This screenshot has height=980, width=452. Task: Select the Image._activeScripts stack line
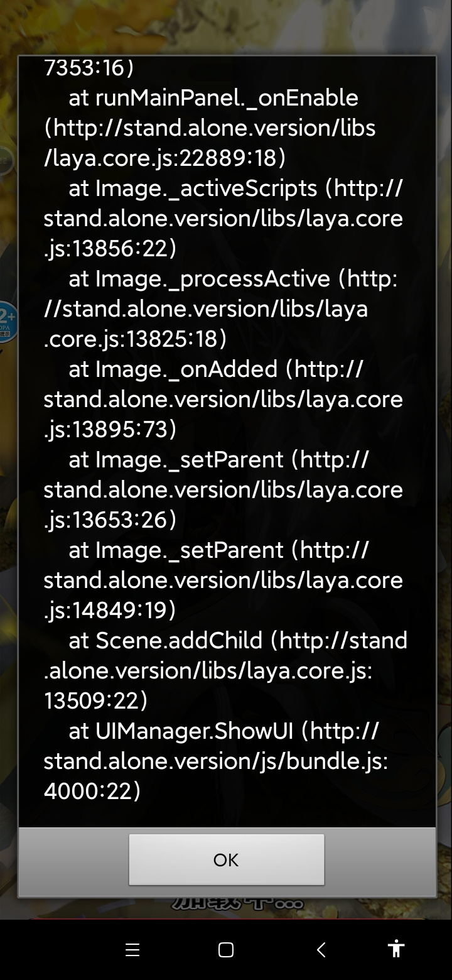click(223, 218)
